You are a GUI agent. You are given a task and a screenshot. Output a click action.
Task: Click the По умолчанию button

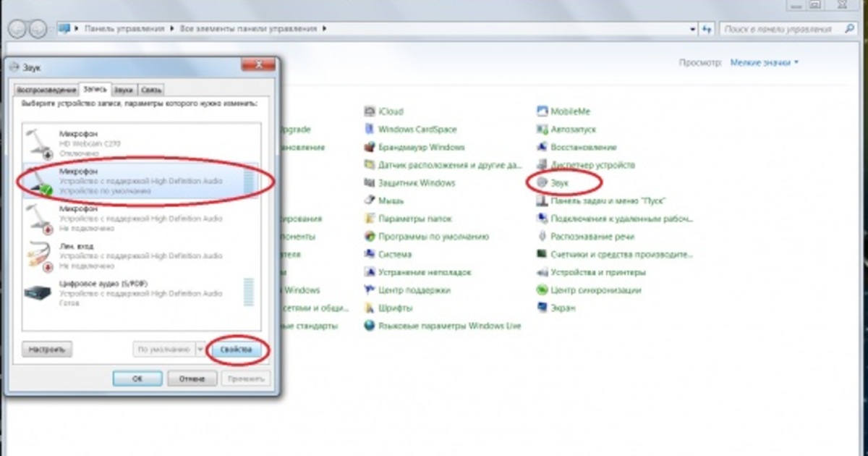[164, 350]
